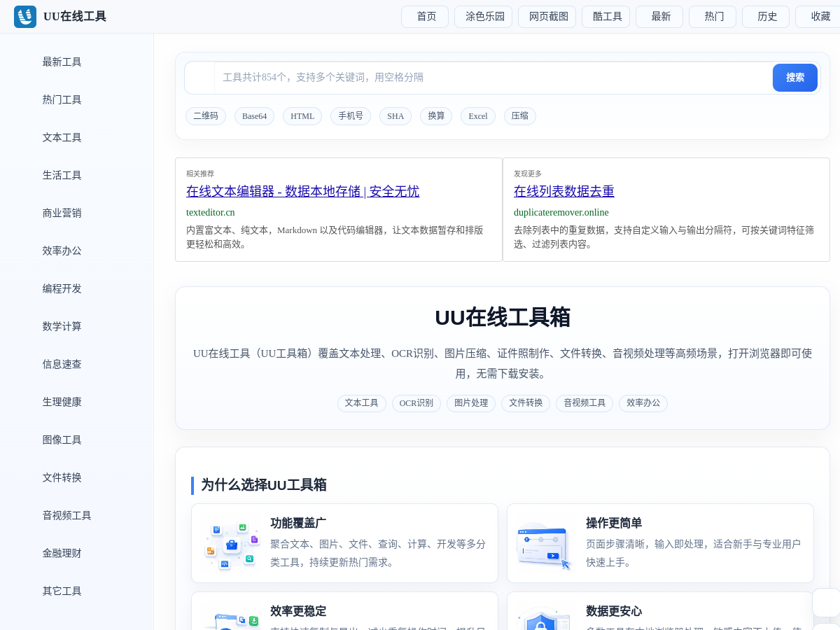Click duplicateremover.online green URL text

(561, 212)
